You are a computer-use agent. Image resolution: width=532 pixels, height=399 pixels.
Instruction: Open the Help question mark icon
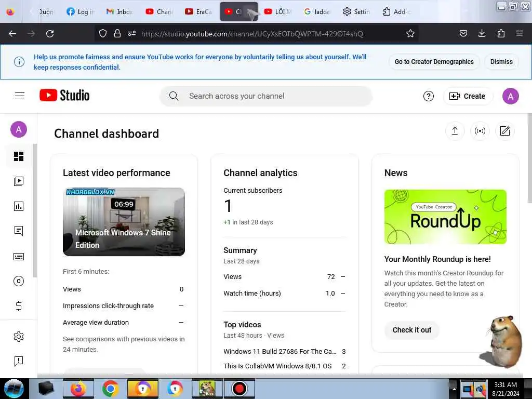(x=428, y=96)
